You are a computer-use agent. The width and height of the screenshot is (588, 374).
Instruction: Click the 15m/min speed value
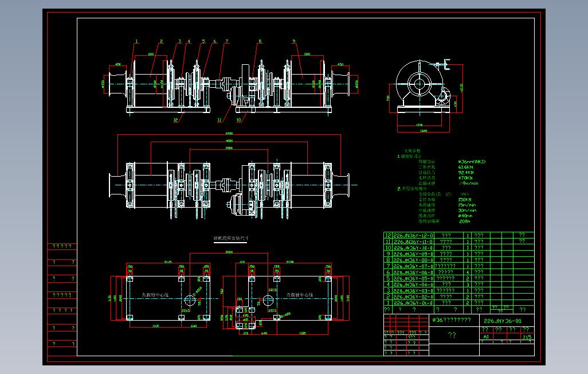467,205
